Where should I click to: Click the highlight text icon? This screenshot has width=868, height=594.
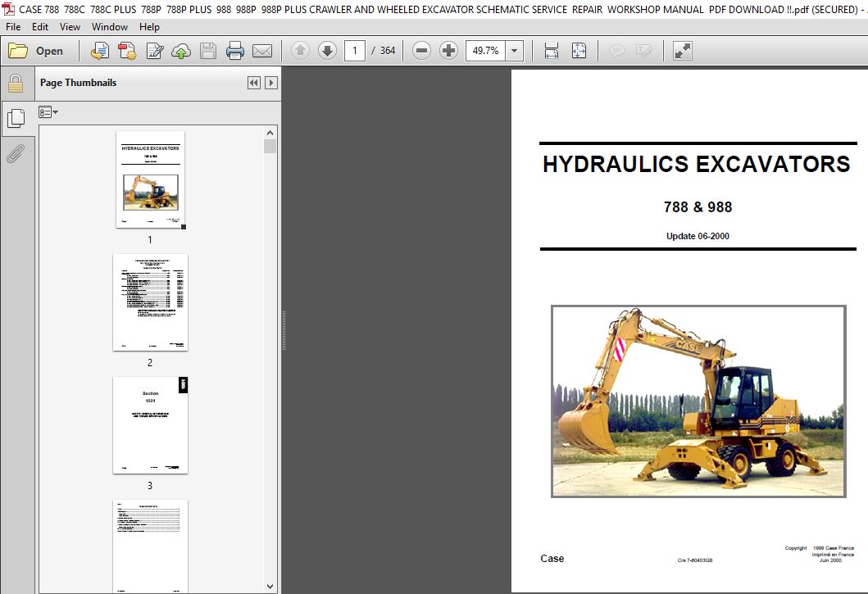tap(643, 51)
